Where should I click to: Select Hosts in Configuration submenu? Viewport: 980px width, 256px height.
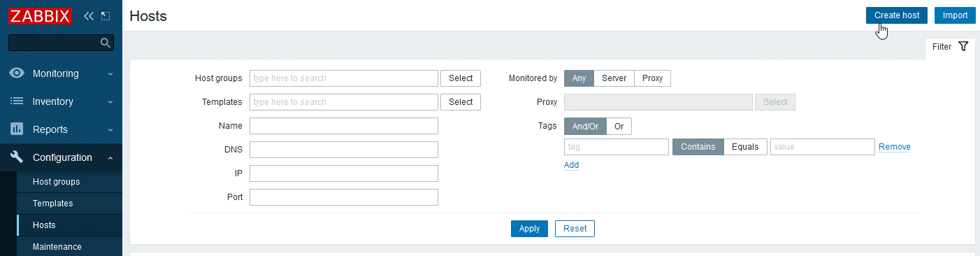(x=44, y=225)
